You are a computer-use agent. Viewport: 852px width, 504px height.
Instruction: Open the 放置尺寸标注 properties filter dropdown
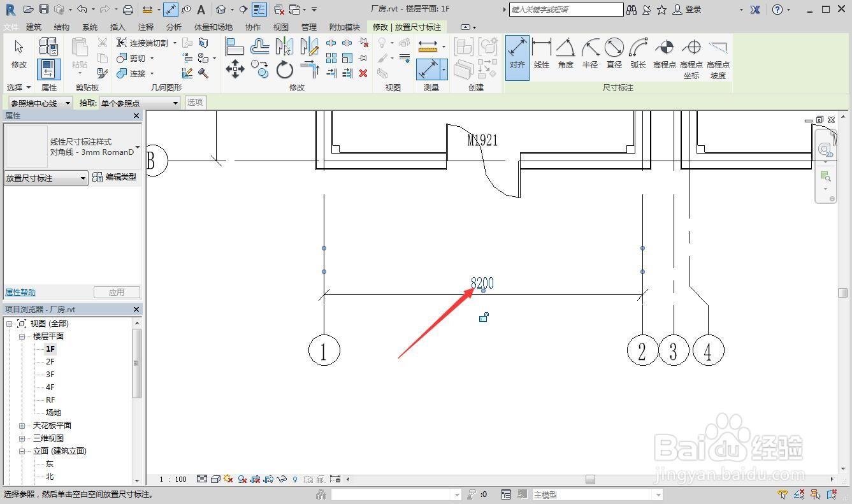(46, 178)
